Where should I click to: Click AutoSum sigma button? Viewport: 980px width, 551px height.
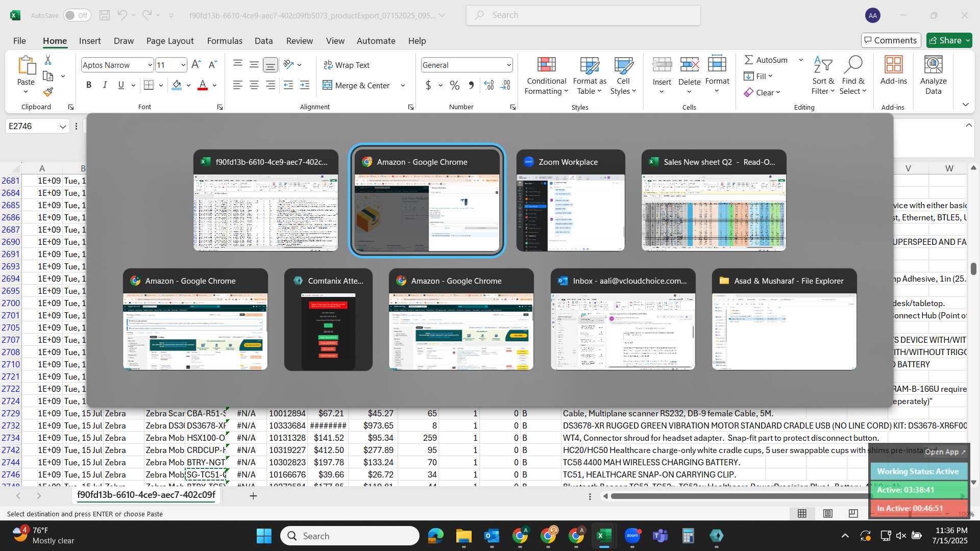[x=766, y=60]
